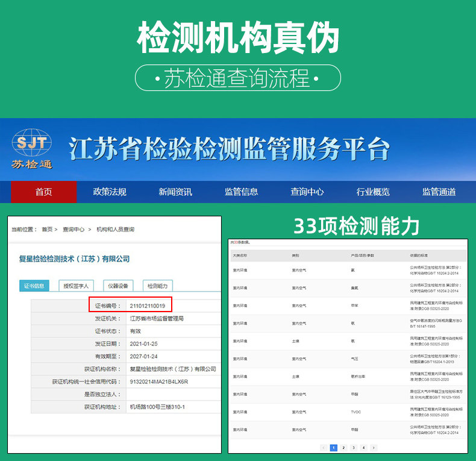Click the 氡析出率 parameter cell

pyautogui.click(x=359, y=377)
